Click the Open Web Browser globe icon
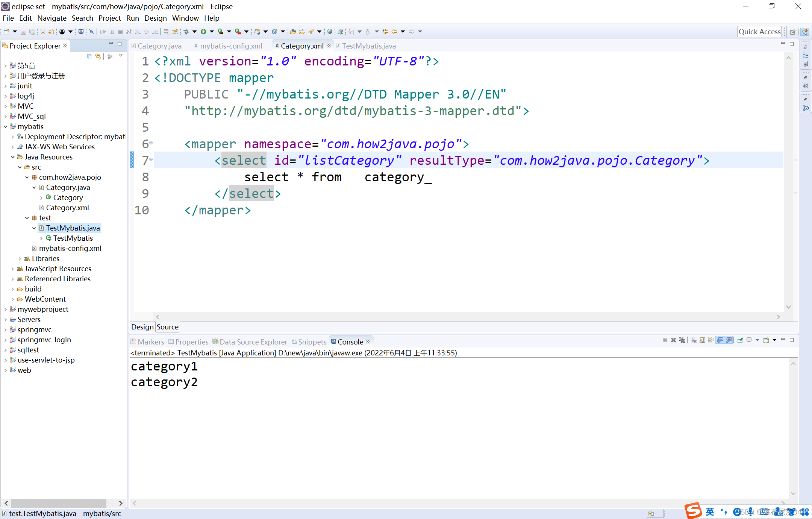The image size is (812, 519). [330, 32]
